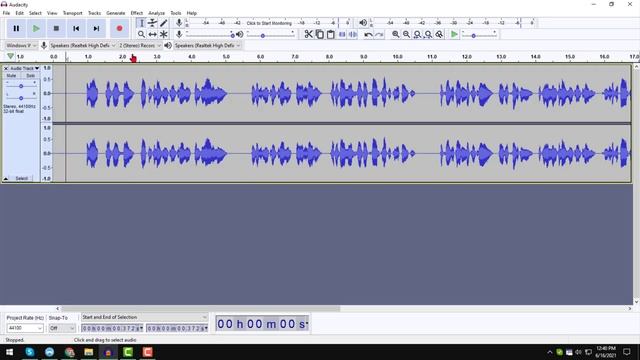Image resolution: width=640 pixels, height=360 pixels.
Task: Open the Tracks menu
Action: coord(94,13)
